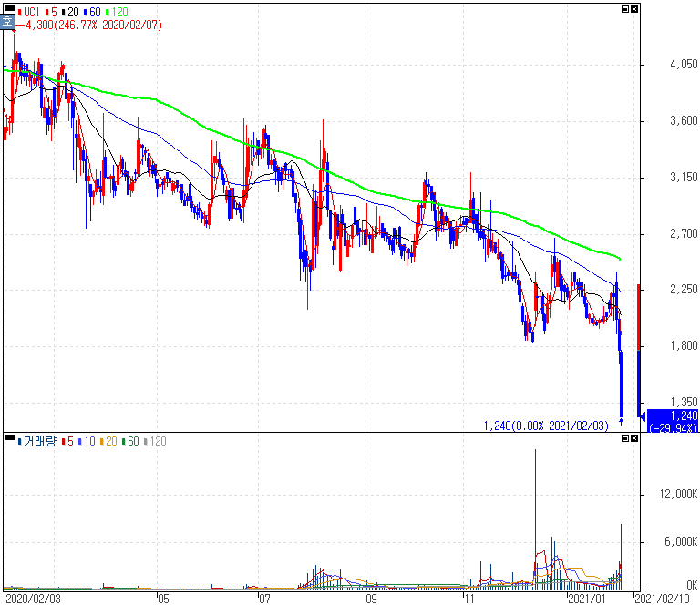The width and height of the screenshot is (700, 605).
Task: Maximize the volume (거래량) panel
Action: (625, 438)
